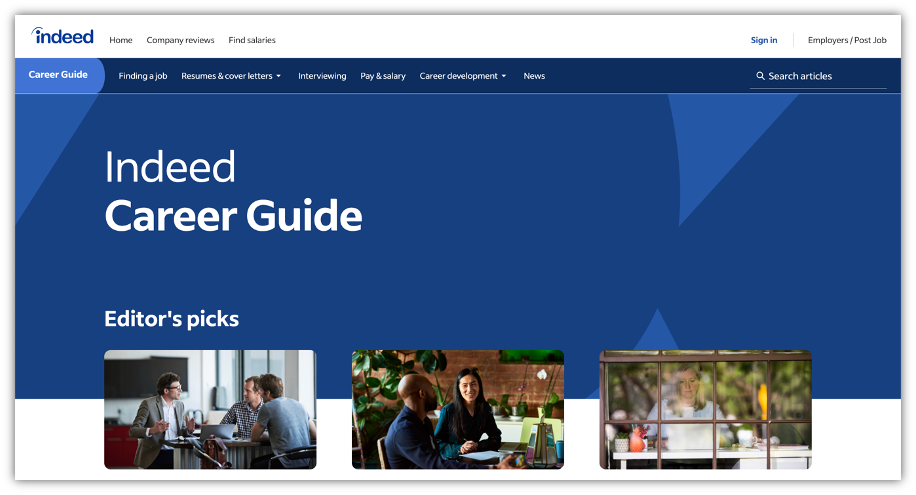The width and height of the screenshot is (916, 495).
Task: Open Employers / Post Job link
Action: (x=847, y=40)
